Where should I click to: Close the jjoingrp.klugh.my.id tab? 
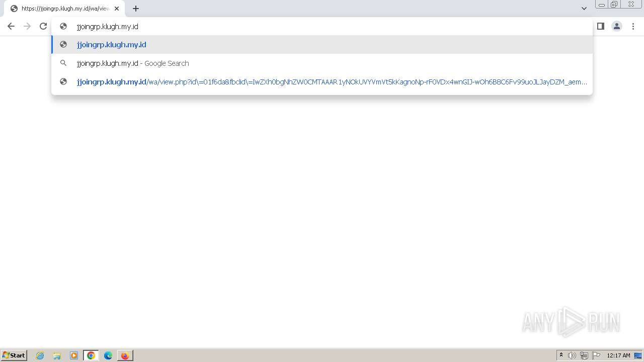click(x=117, y=9)
